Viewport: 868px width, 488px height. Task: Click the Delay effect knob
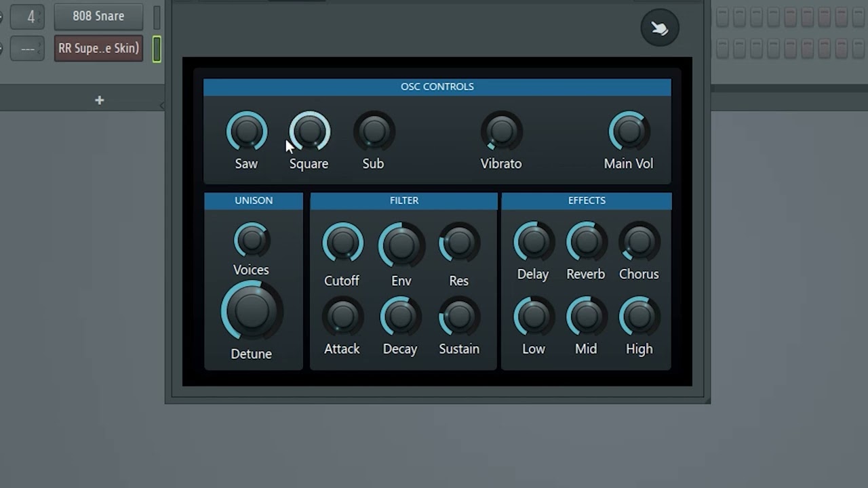[x=534, y=241]
